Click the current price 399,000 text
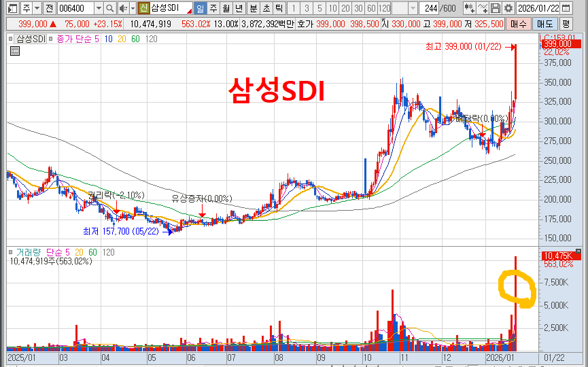The height and width of the screenshot is (367, 588). [x=33, y=24]
